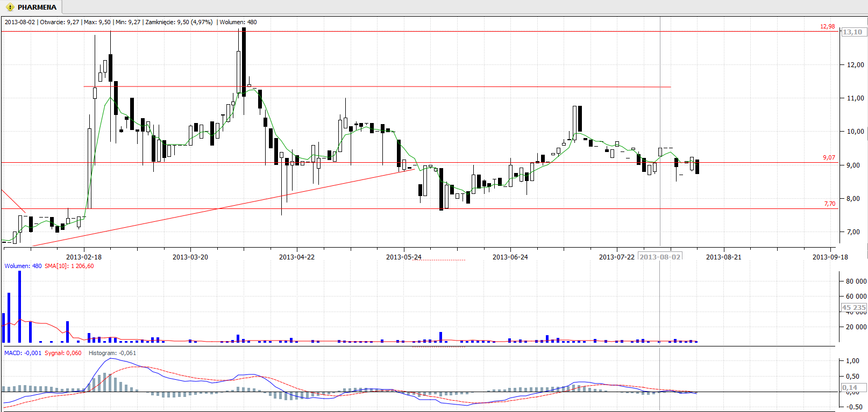Select the PHARMENA chart tab
The width and height of the screenshot is (868, 412).
click(x=37, y=7)
